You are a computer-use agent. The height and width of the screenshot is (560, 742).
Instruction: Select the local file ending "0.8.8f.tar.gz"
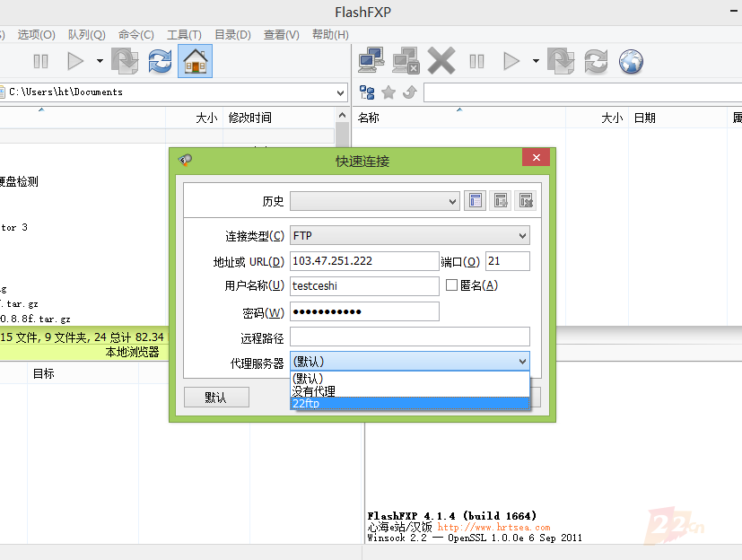36,319
